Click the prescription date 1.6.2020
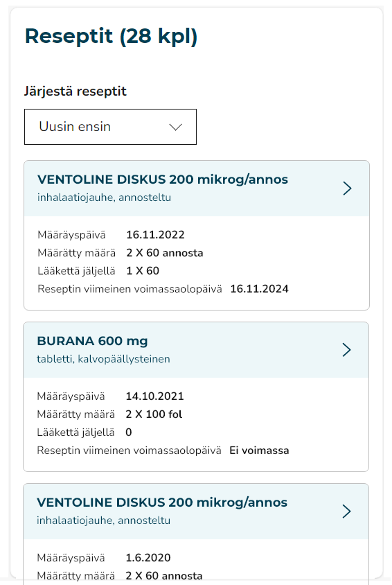392x585 pixels. tap(148, 558)
